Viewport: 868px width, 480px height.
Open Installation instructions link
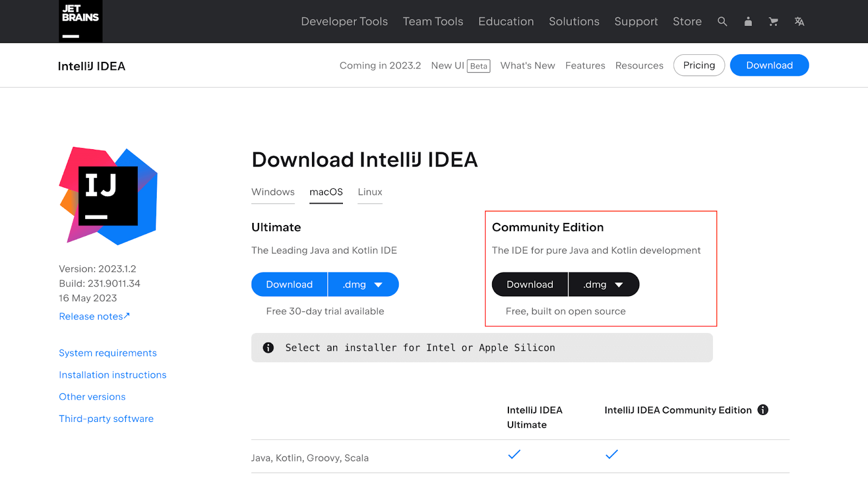pyautogui.click(x=112, y=375)
